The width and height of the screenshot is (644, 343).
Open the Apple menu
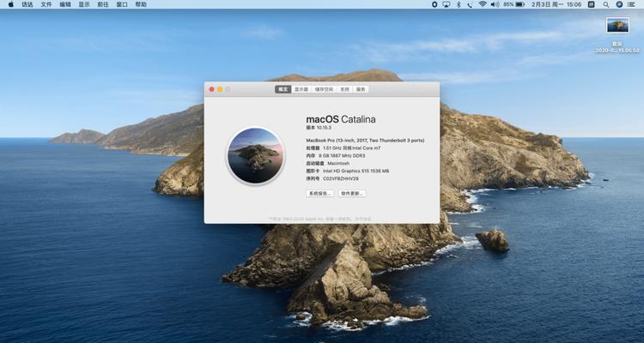[10, 4]
